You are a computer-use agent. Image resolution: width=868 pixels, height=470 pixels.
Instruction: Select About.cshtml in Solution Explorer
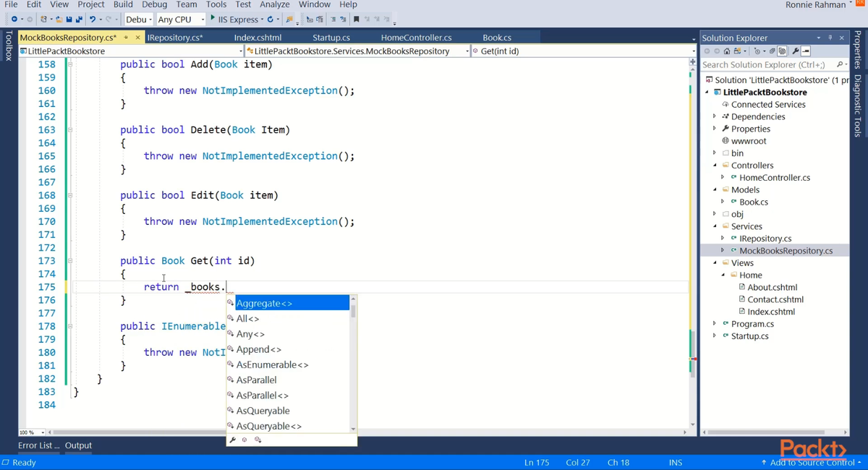pos(772,287)
